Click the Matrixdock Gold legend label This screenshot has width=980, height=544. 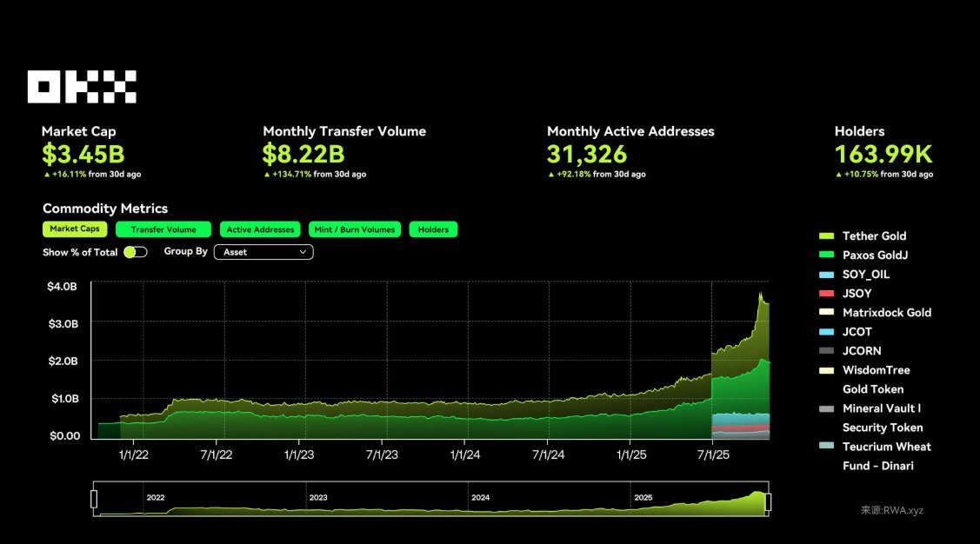point(886,312)
